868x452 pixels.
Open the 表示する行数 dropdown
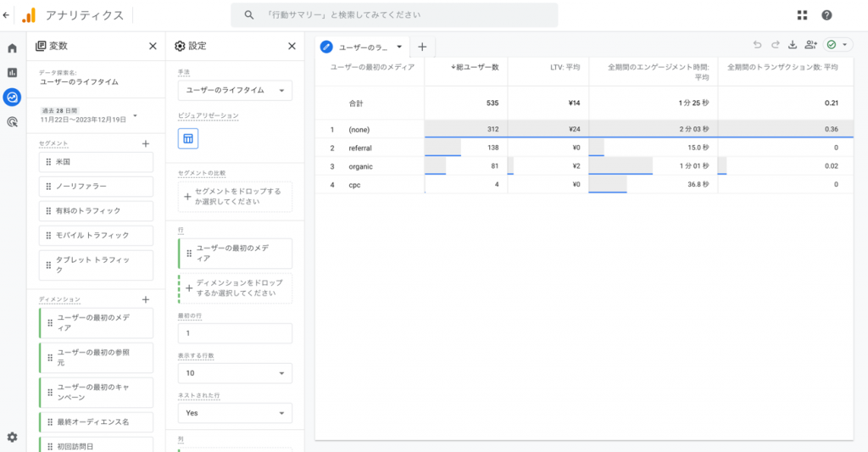[x=235, y=373]
